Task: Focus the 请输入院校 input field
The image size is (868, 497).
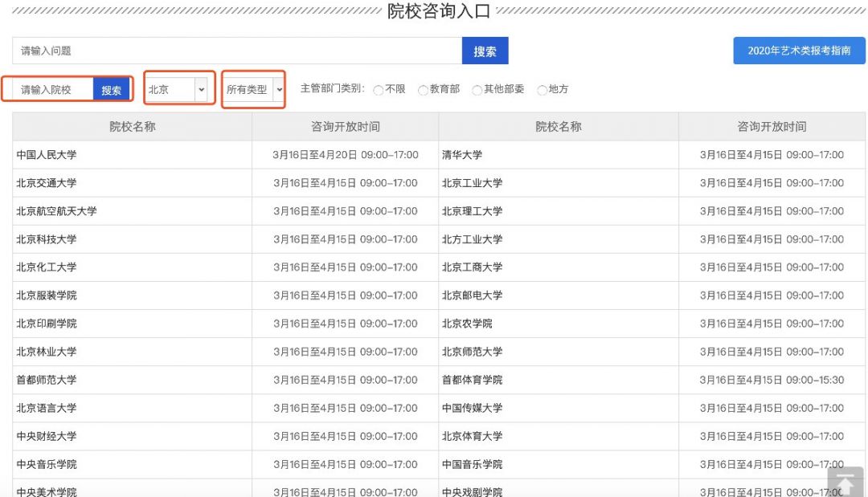Action: pyautogui.click(x=52, y=90)
